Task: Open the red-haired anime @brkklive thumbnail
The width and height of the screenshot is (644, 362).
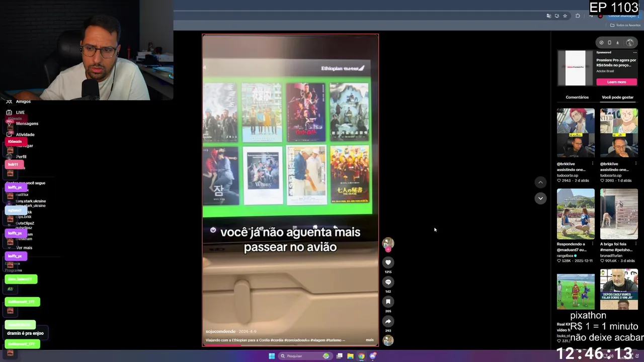Action: 576,133
